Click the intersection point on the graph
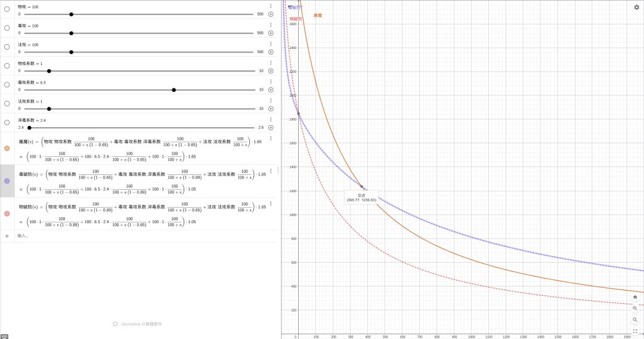644x339 pixels. (361, 187)
